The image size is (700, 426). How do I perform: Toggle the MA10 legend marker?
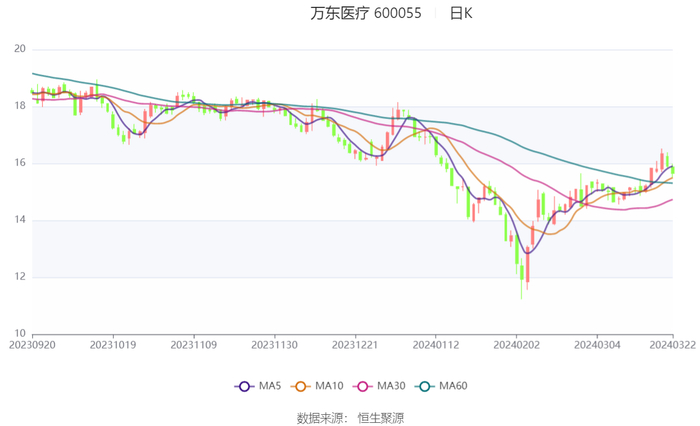300,386
